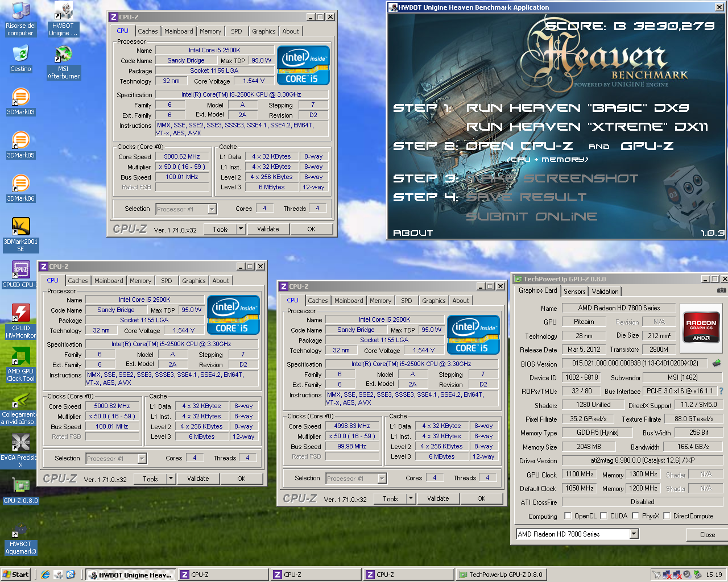The image size is (728, 582).
Task: Open the Tools dropdown arrow in the lower-left CPU-Z window
Action: pyautogui.click(x=171, y=479)
